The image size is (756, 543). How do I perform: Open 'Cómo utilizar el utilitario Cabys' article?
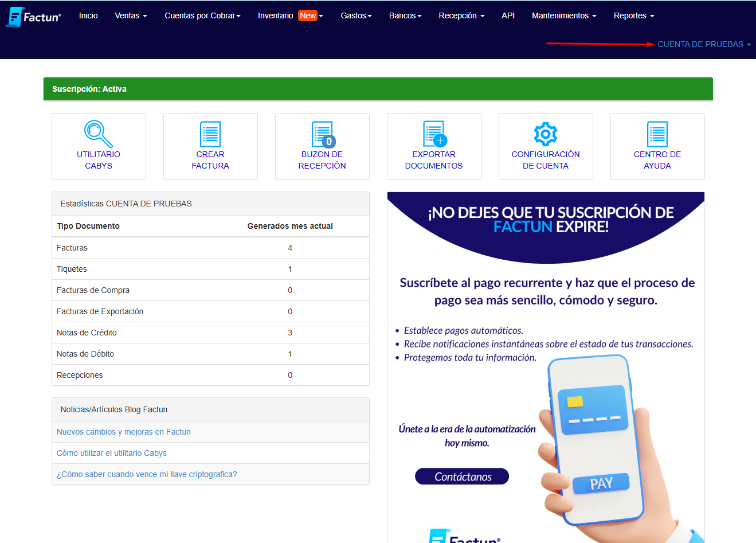coord(112,453)
